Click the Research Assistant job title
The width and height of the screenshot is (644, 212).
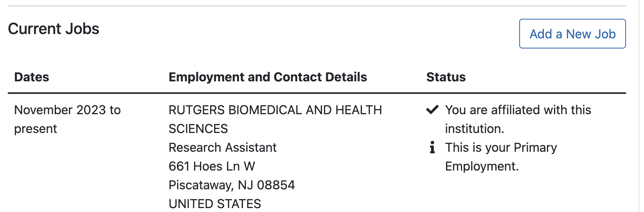click(x=223, y=147)
